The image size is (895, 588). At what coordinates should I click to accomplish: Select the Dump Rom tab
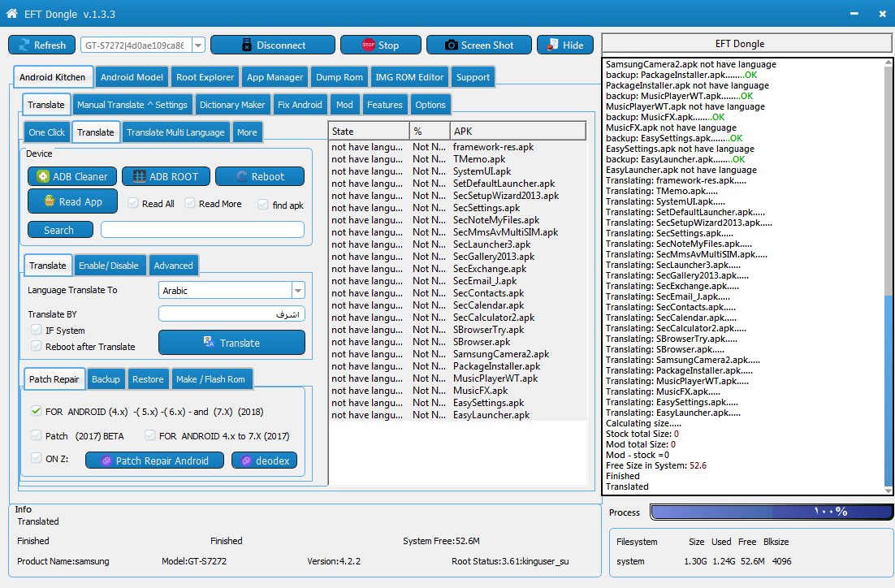click(x=339, y=77)
